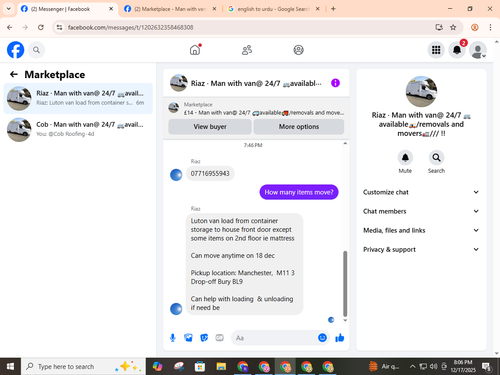This screenshot has width=500, height=375.
Task: View site information icon in address bar
Action: (59, 27)
